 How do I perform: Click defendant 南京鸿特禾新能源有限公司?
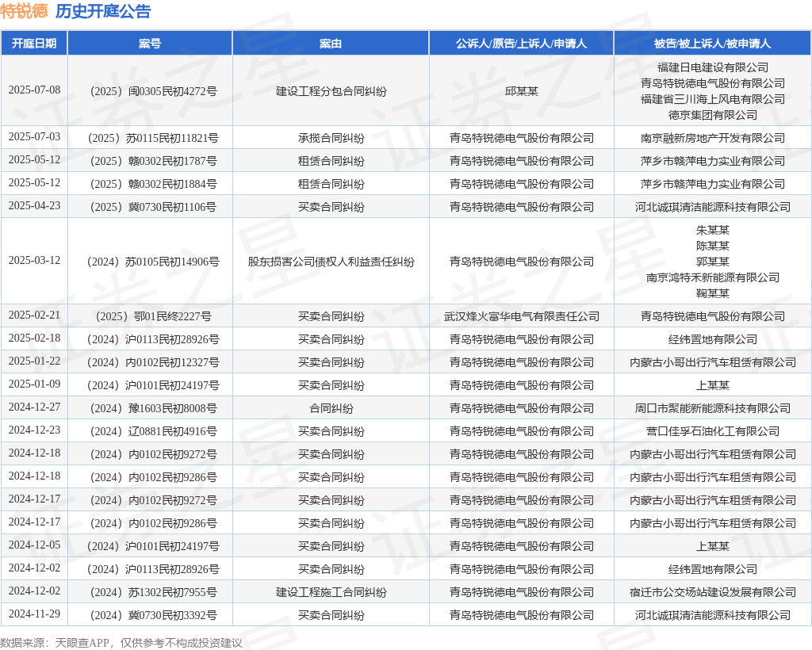[x=713, y=278]
